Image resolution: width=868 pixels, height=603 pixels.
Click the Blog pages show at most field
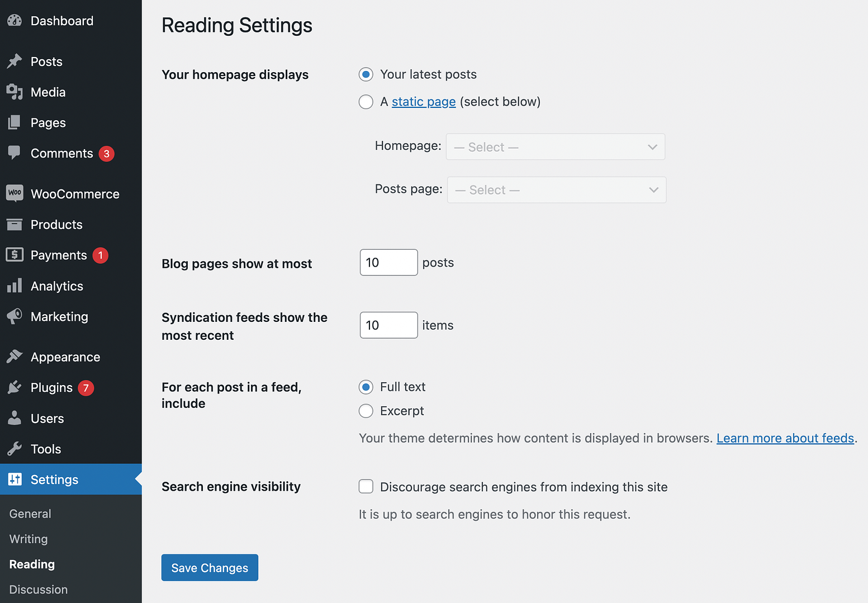(x=388, y=262)
